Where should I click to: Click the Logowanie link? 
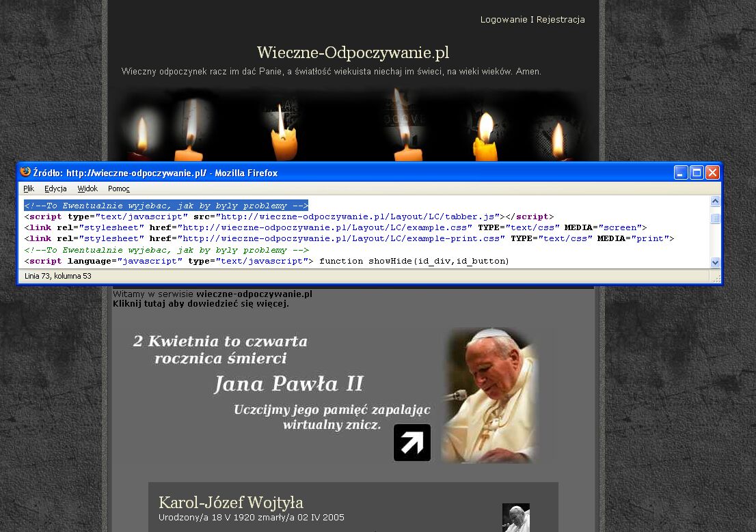[504, 20]
